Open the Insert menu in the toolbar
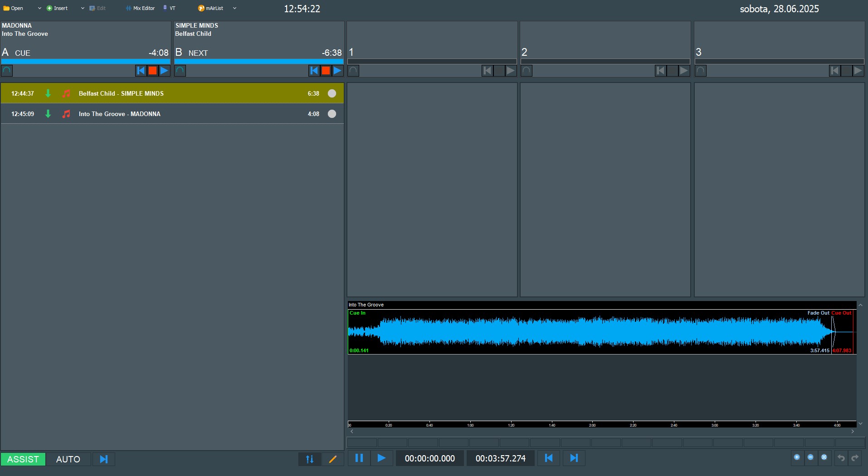868x476 pixels. point(57,8)
